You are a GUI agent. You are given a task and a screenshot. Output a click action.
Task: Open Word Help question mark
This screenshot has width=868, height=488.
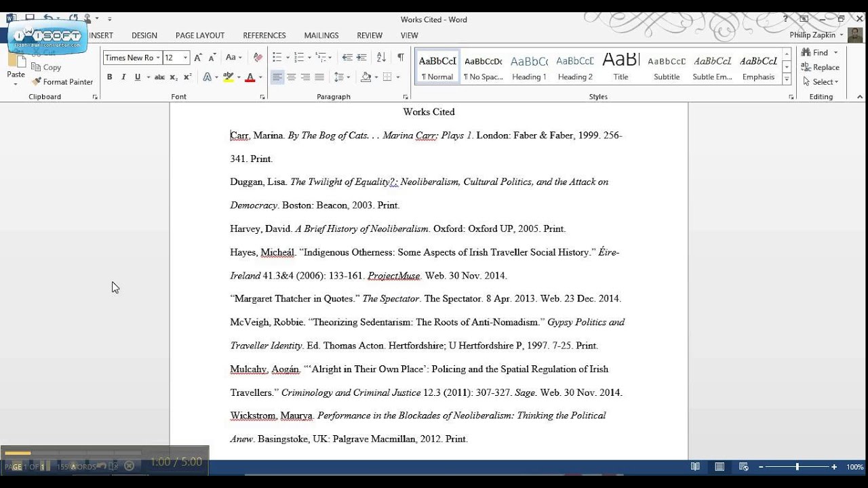coord(786,19)
